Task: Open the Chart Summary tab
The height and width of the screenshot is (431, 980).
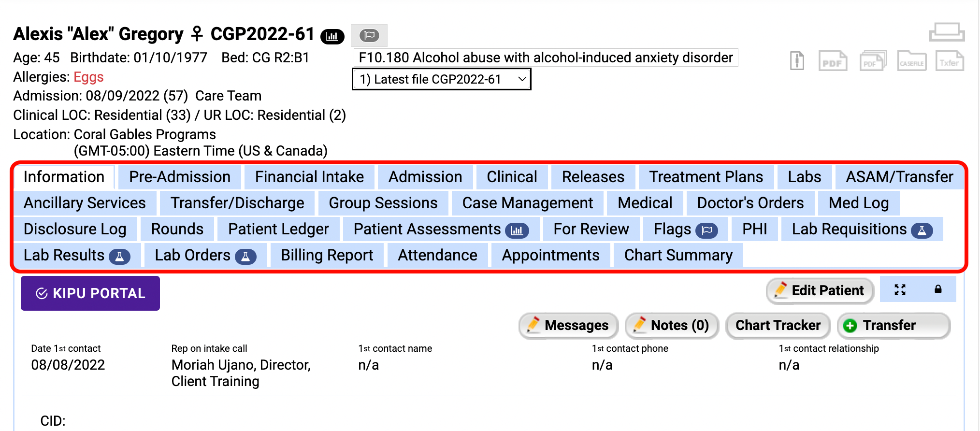Action: point(678,255)
